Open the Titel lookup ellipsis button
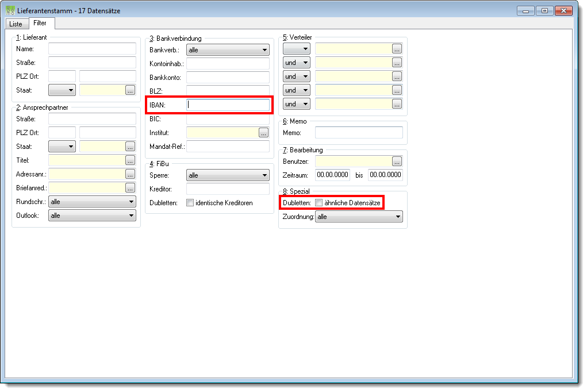 click(131, 160)
